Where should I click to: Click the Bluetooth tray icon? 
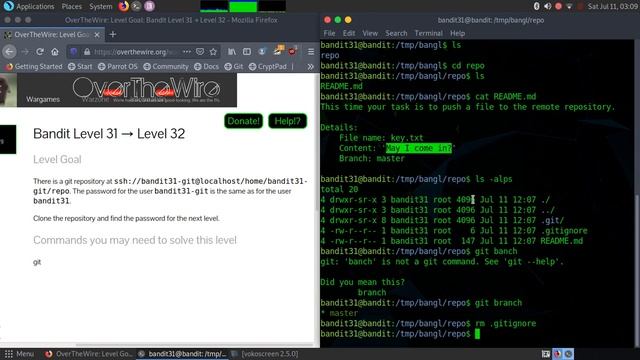point(537,6)
